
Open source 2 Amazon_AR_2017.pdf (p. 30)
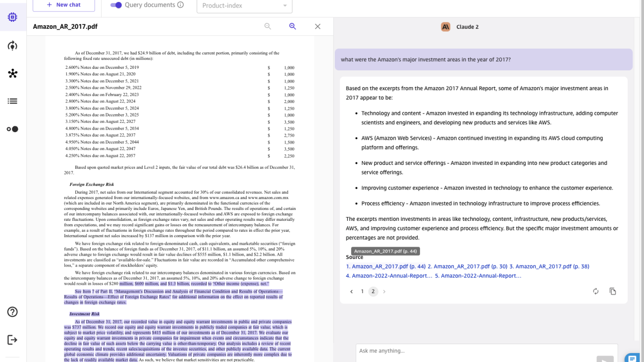click(x=468, y=266)
